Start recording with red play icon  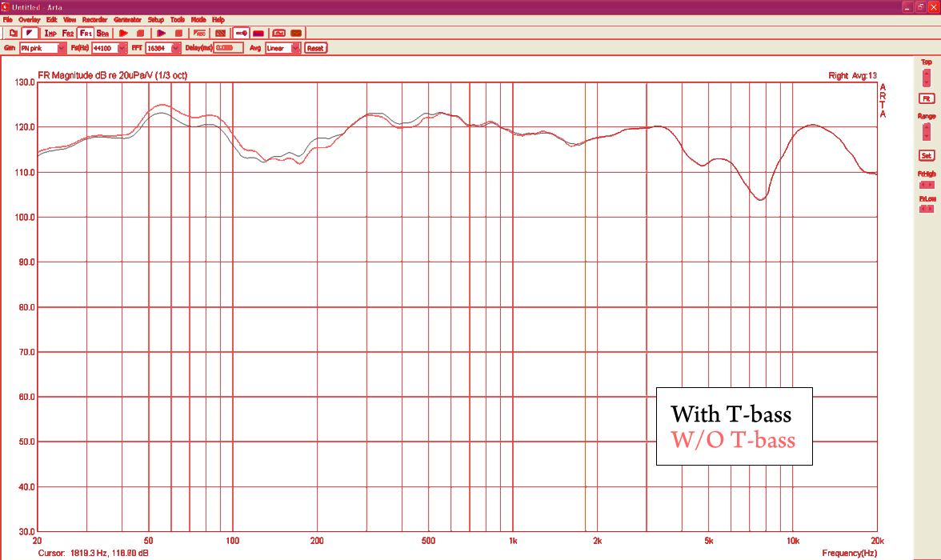click(x=123, y=33)
